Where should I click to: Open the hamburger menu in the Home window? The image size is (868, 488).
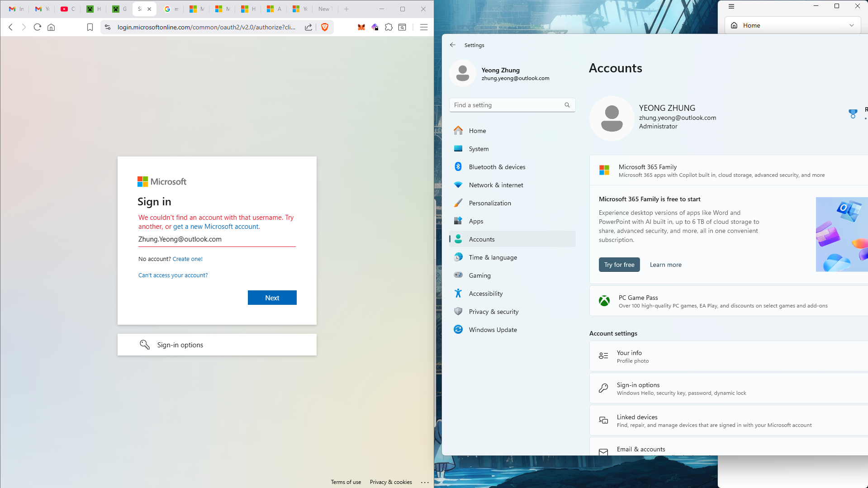[x=731, y=6]
